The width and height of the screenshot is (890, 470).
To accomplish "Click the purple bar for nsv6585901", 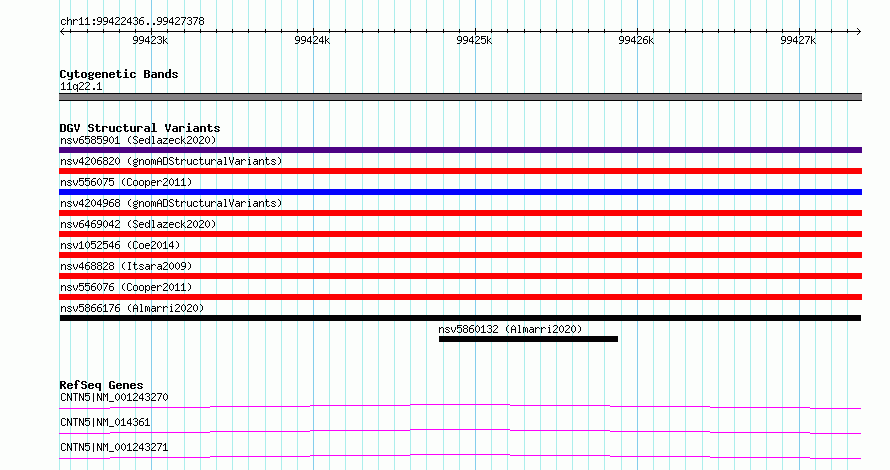I will [460, 150].
